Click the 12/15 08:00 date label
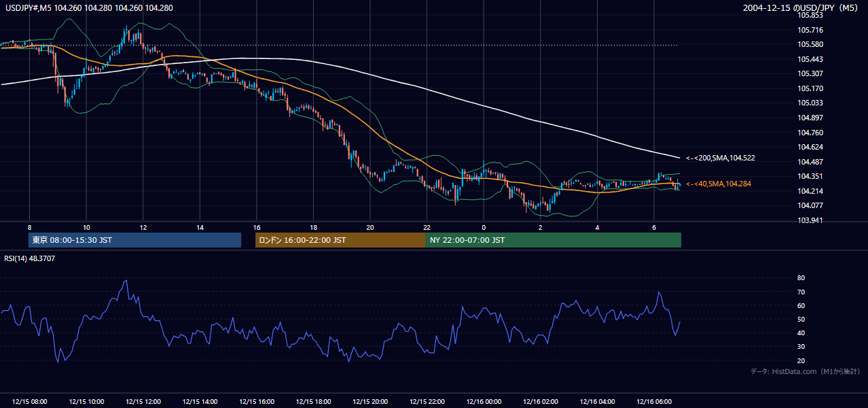Viewport: 868px width, 408px height. tap(29, 402)
